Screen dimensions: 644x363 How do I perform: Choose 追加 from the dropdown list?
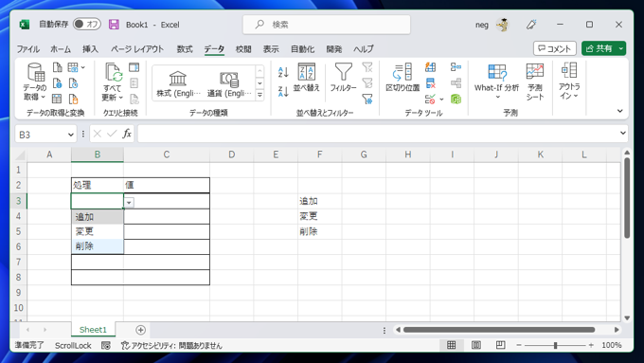[x=98, y=217]
